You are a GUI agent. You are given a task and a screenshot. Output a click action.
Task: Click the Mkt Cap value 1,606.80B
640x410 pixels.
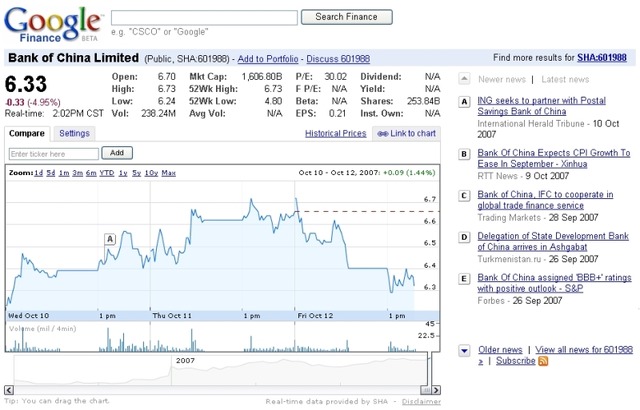click(x=262, y=77)
